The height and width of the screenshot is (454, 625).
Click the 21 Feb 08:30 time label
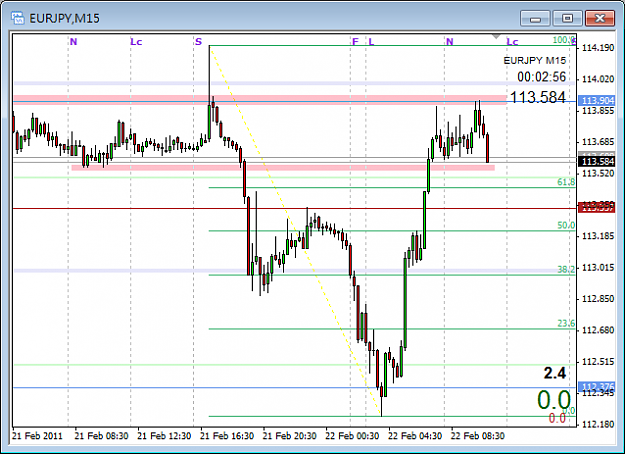point(101,436)
